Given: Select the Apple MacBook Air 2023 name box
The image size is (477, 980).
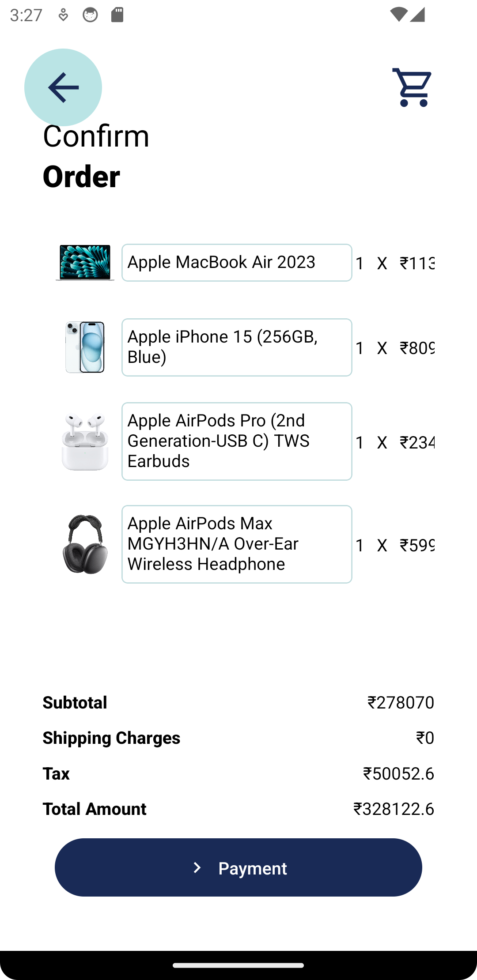Looking at the screenshot, I should [237, 263].
